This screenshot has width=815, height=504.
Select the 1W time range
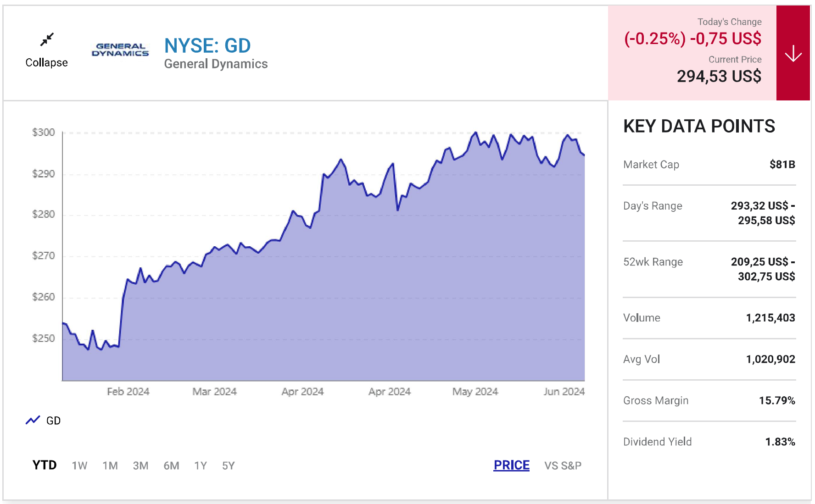79,465
